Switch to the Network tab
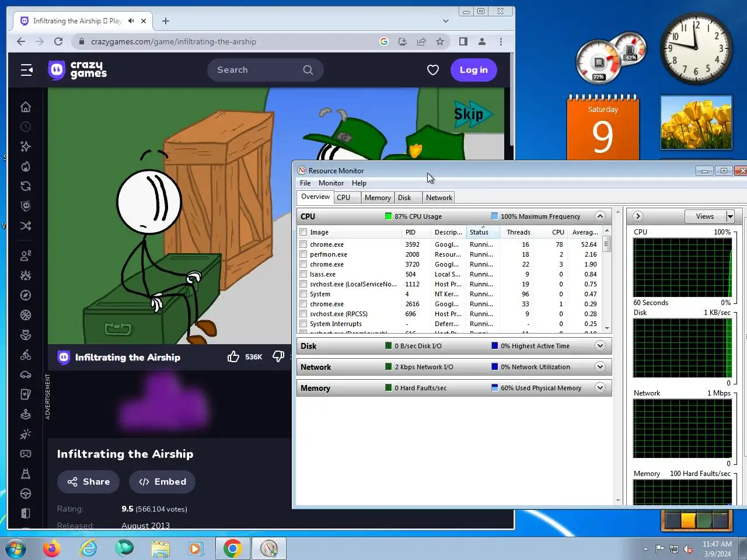This screenshot has height=560, width=747. pos(439,198)
